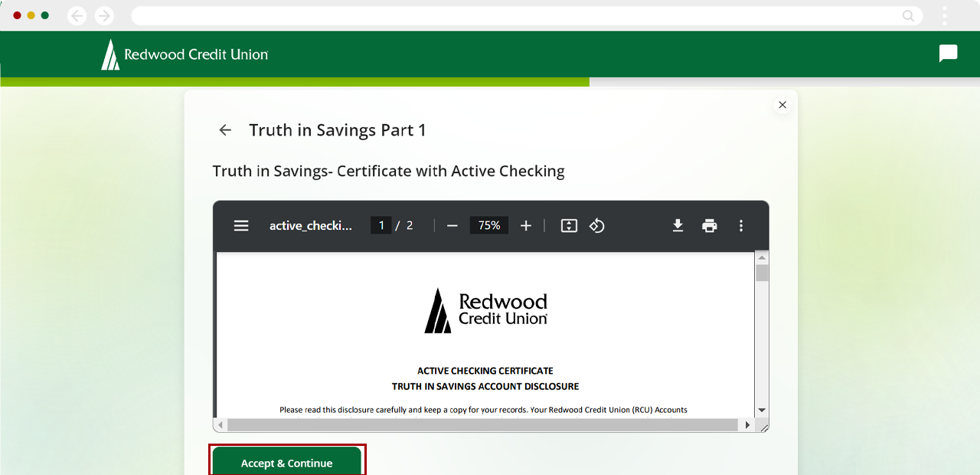980x475 pixels.
Task: Click PDF scroll down arrow
Action: pyautogui.click(x=762, y=411)
